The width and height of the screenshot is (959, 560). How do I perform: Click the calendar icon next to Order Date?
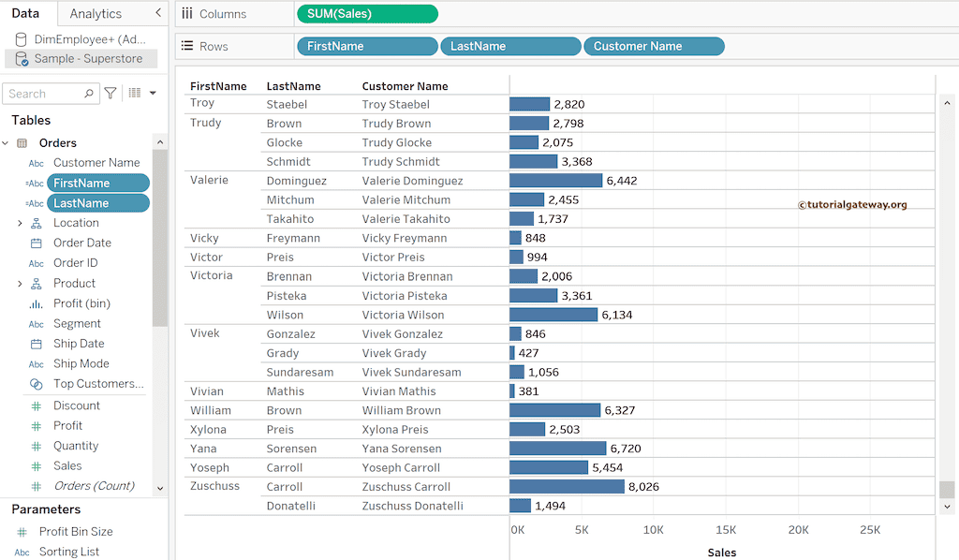pos(36,242)
